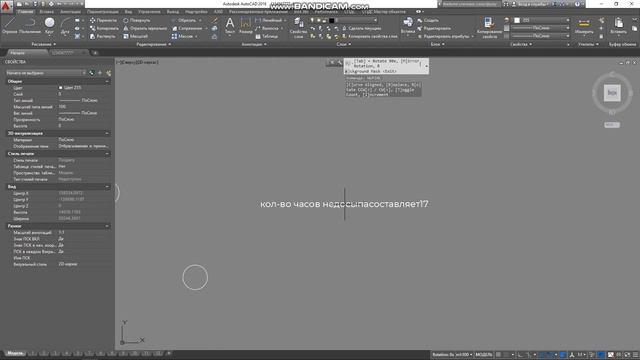
Task: Expand the Редактирование (Modify) panel
Action: coord(153,44)
